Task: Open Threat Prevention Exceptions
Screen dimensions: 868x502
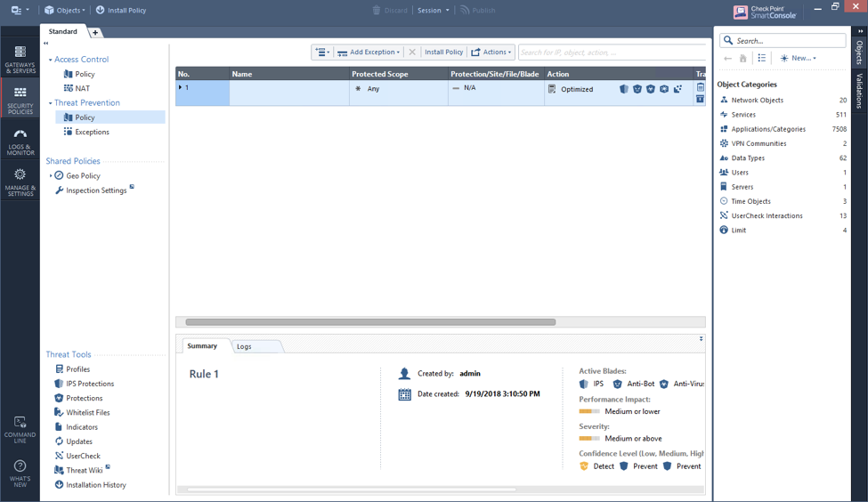Action: (x=86, y=132)
